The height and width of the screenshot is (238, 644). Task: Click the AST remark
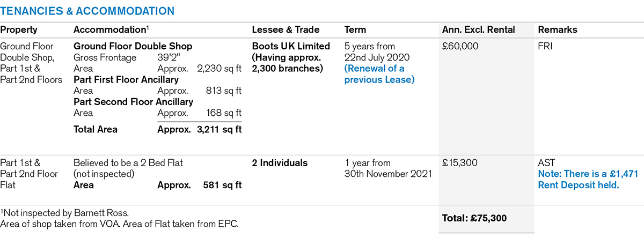[547, 163]
